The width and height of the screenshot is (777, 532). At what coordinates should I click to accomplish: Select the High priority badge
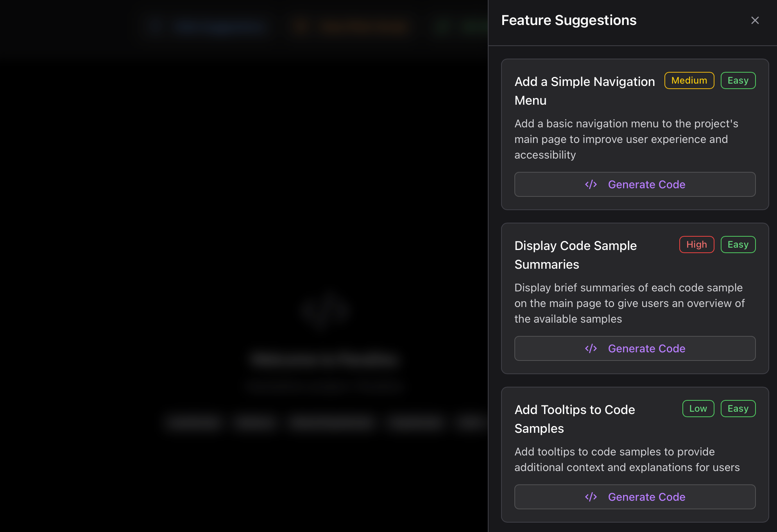[x=696, y=245]
